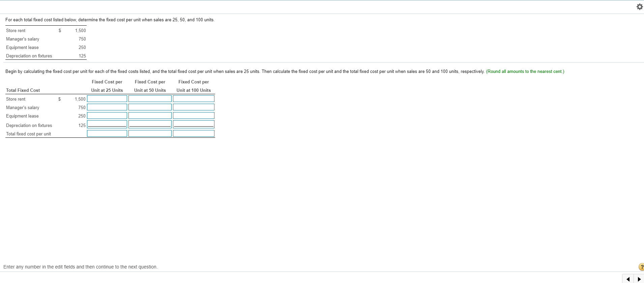Image resolution: width=644 pixels, height=283 pixels.
Task: Click 'Unit at 100 Units' header
Action: 194,90
